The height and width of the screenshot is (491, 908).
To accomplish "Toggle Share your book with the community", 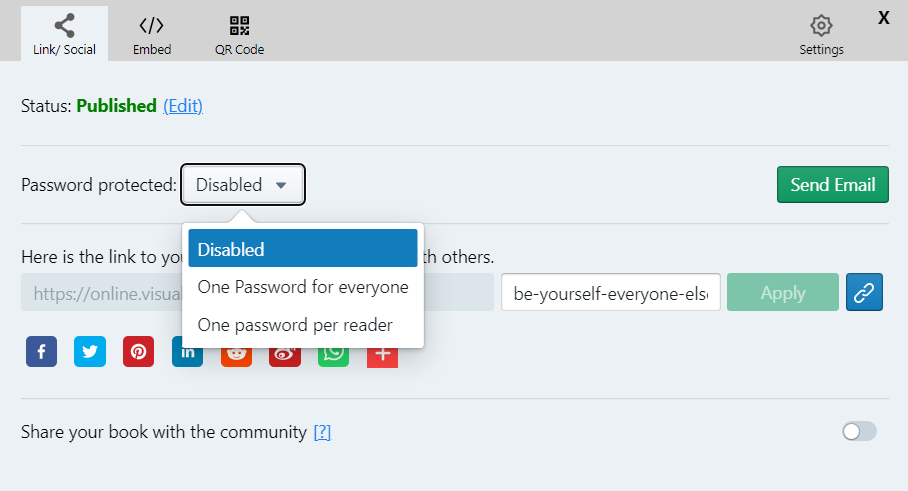I will pos(859,431).
